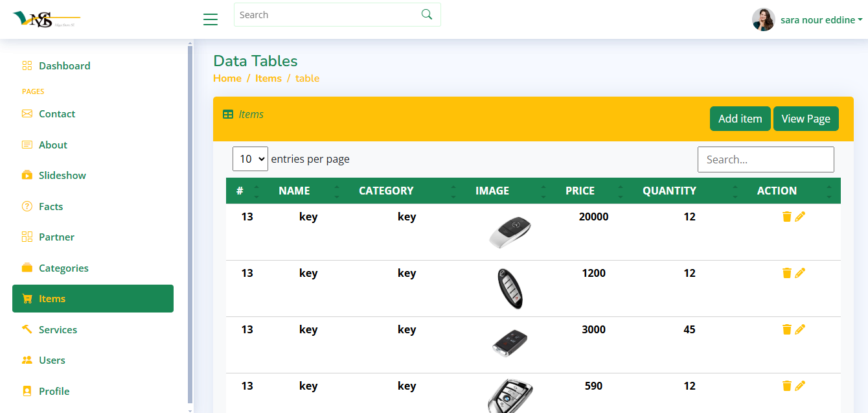Click the MS logo in header
The height and width of the screenshot is (413, 868).
pos(45,19)
